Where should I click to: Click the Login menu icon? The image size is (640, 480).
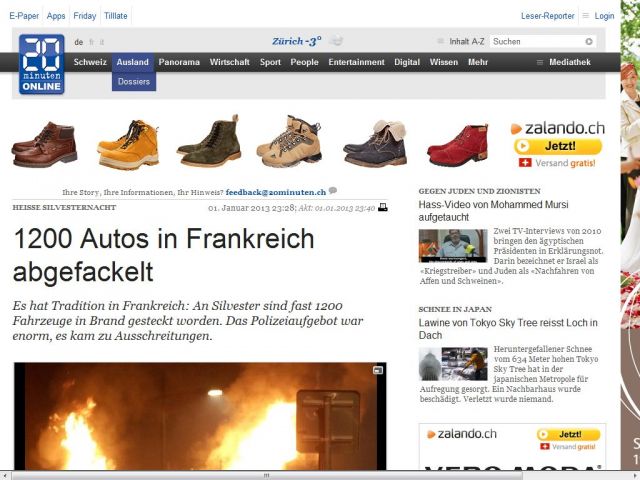(x=586, y=16)
